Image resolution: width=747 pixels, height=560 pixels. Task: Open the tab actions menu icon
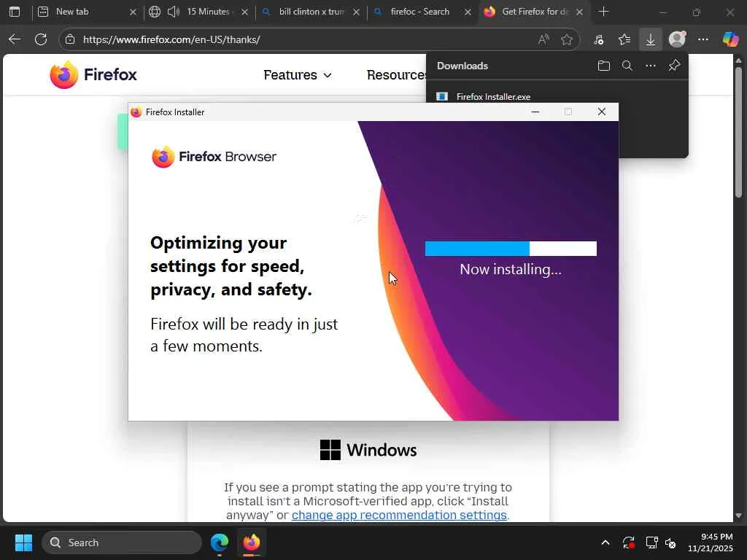coord(15,12)
